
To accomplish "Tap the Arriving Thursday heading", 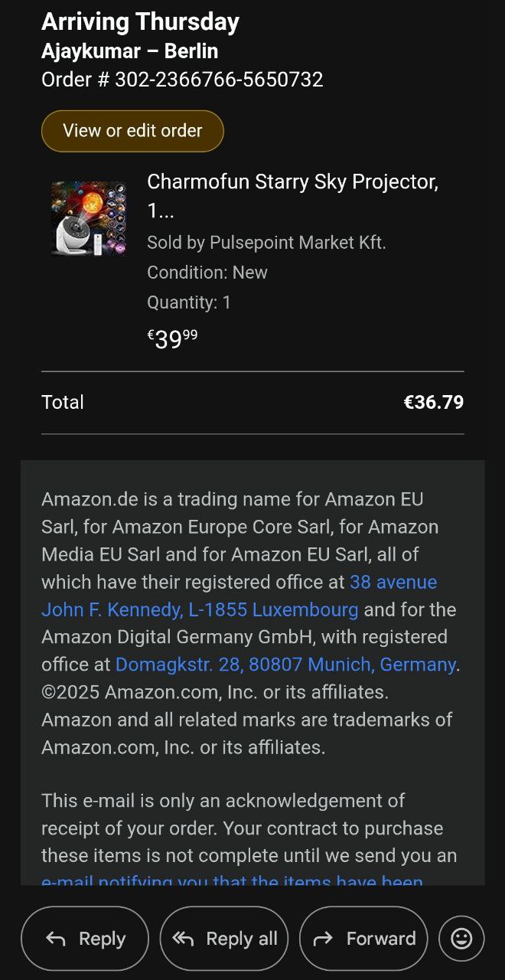I will click(140, 22).
